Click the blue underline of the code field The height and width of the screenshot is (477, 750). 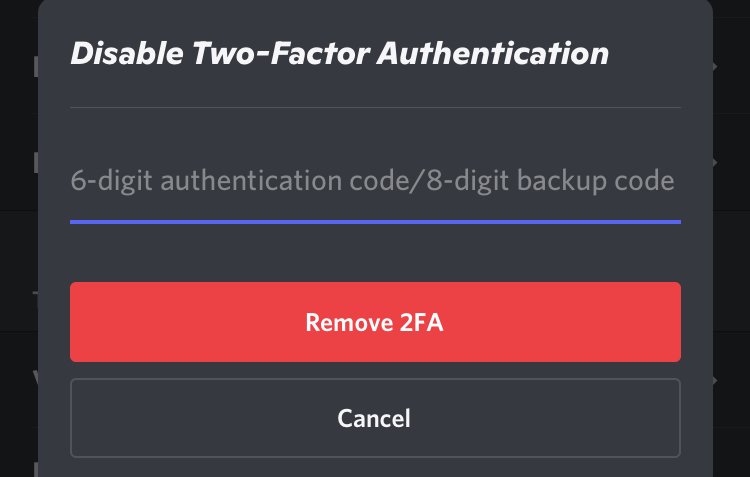pyautogui.click(x=375, y=222)
